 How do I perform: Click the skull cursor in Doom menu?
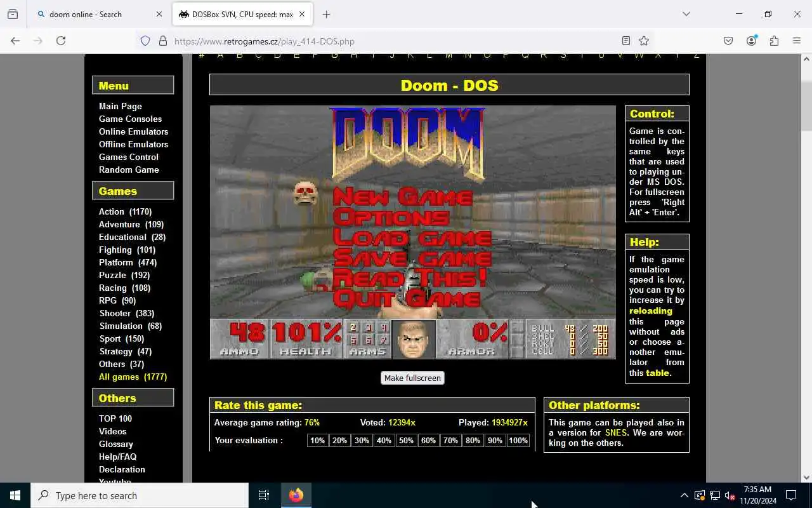tap(305, 193)
